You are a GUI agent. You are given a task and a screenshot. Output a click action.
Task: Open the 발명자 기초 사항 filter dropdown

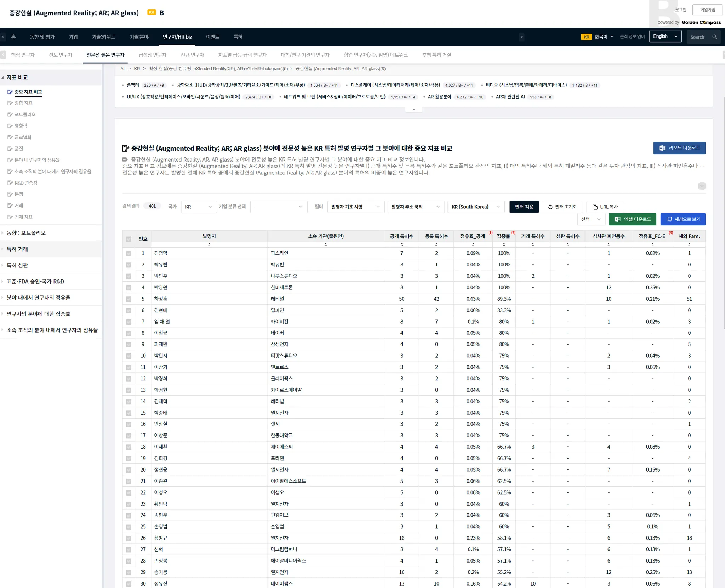(355, 207)
